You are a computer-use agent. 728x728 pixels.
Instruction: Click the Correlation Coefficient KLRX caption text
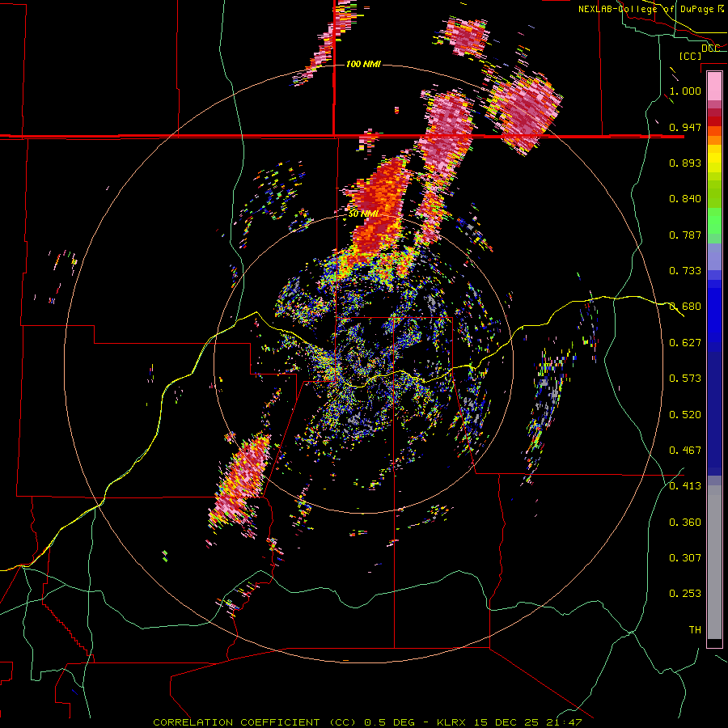[367, 722]
